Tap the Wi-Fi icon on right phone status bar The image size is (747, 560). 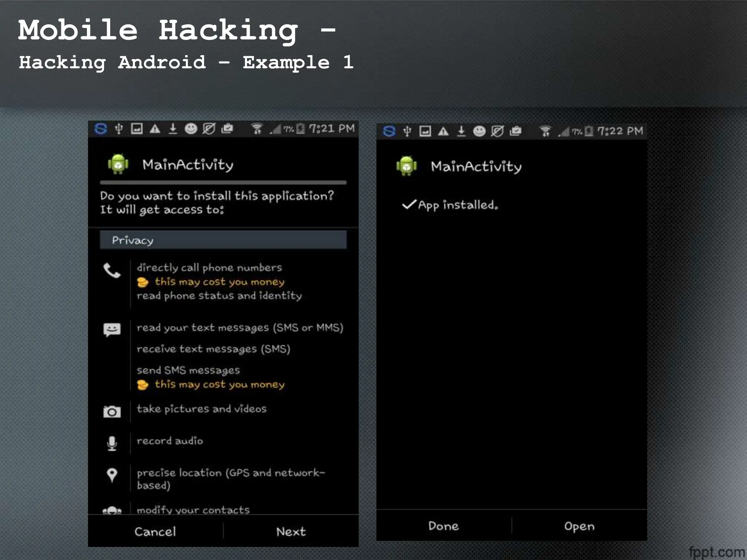click(x=545, y=131)
